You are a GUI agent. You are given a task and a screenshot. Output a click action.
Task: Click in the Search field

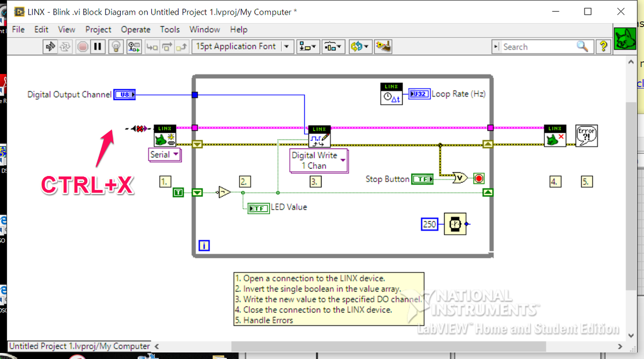coord(538,47)
